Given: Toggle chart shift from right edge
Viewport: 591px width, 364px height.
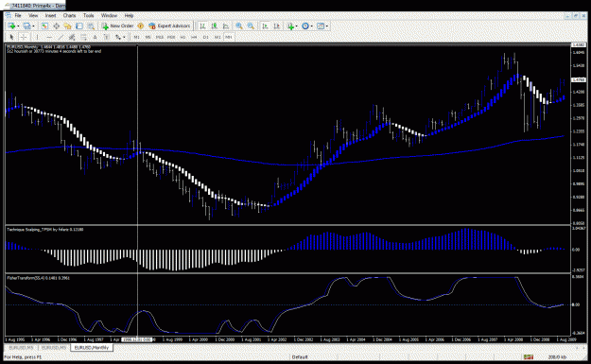Looking at the screenshot, I should point(277,26).
